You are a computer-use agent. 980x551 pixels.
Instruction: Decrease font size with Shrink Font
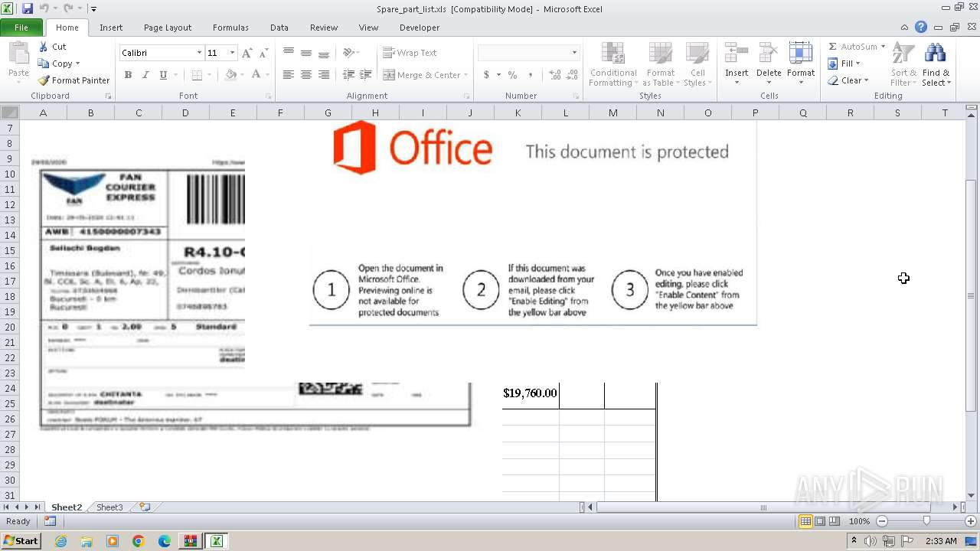[x=263, y=53]
